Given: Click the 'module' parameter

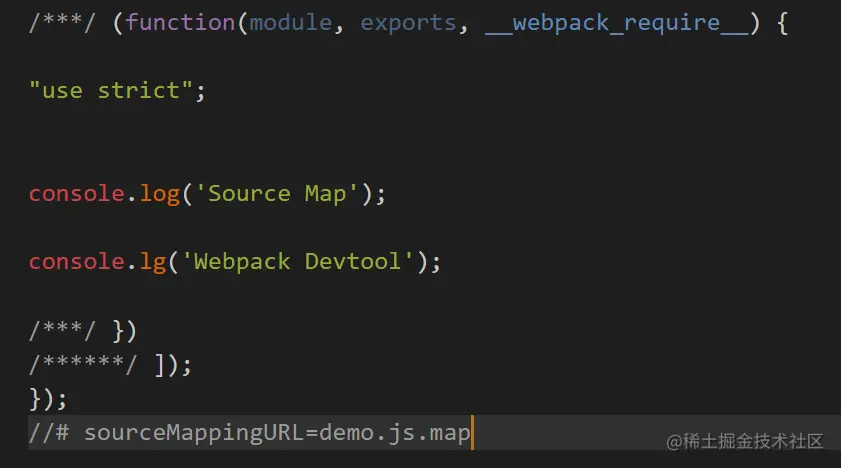Looking at the screenshot, I should [291, 23].
